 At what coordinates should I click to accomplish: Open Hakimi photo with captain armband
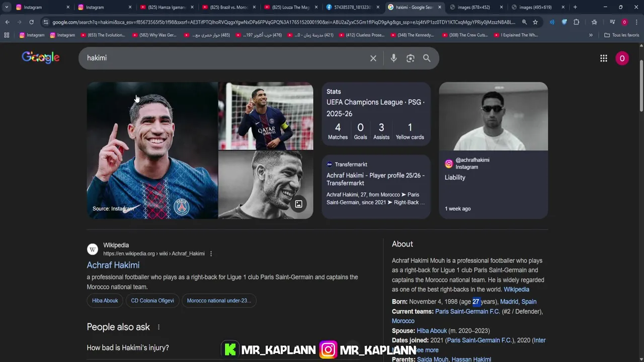point(266,116)
